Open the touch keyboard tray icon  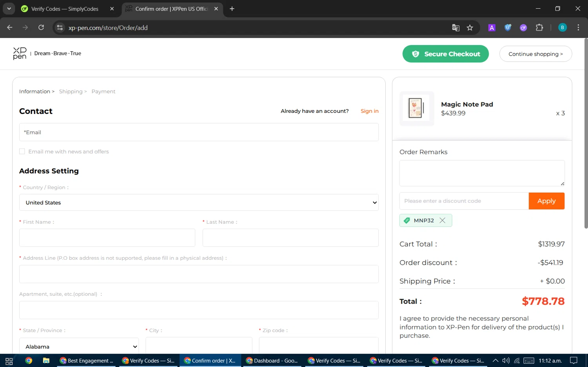point(529,361)
